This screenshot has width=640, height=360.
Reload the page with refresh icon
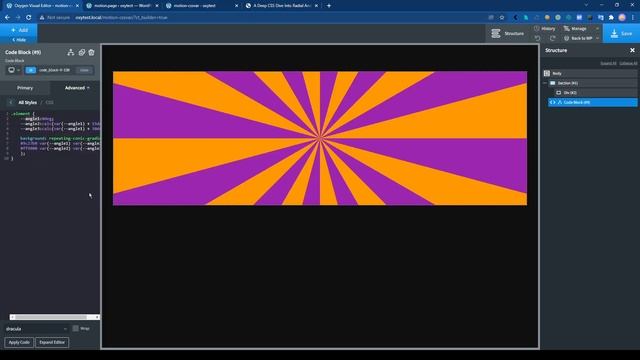coord(29,18)
